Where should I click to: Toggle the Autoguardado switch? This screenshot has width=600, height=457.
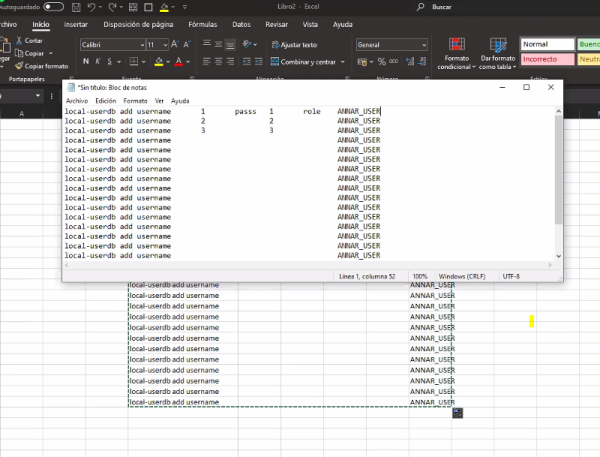click(53, 7)
